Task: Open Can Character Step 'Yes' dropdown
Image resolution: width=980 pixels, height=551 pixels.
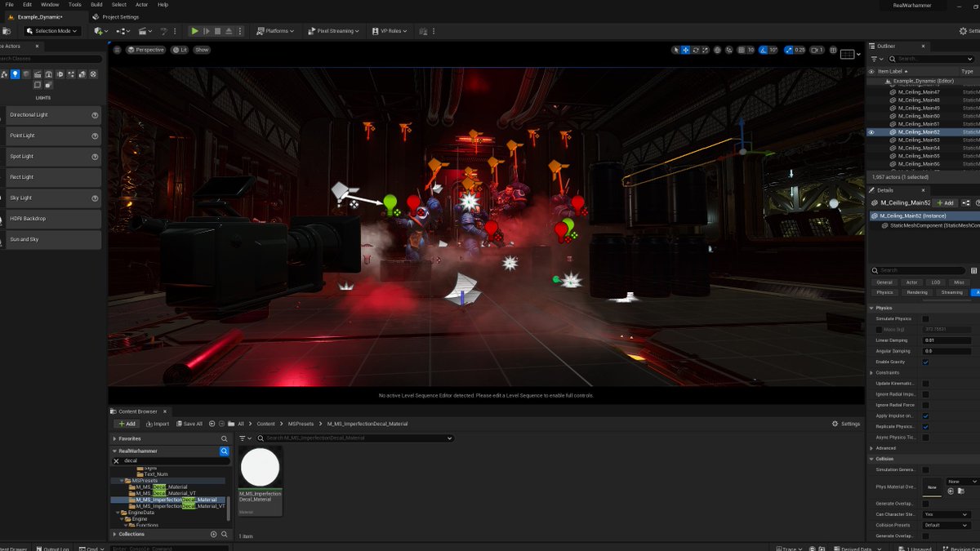Action: (x=946, y=514)
